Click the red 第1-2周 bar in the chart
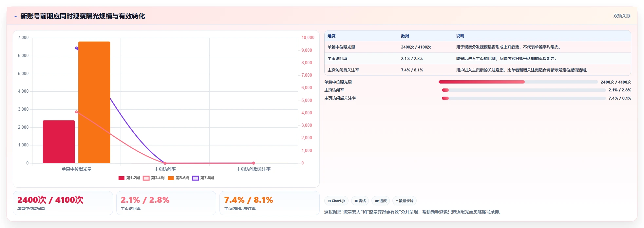The width and height of the screenshot is (644, 228). (59, 142)
